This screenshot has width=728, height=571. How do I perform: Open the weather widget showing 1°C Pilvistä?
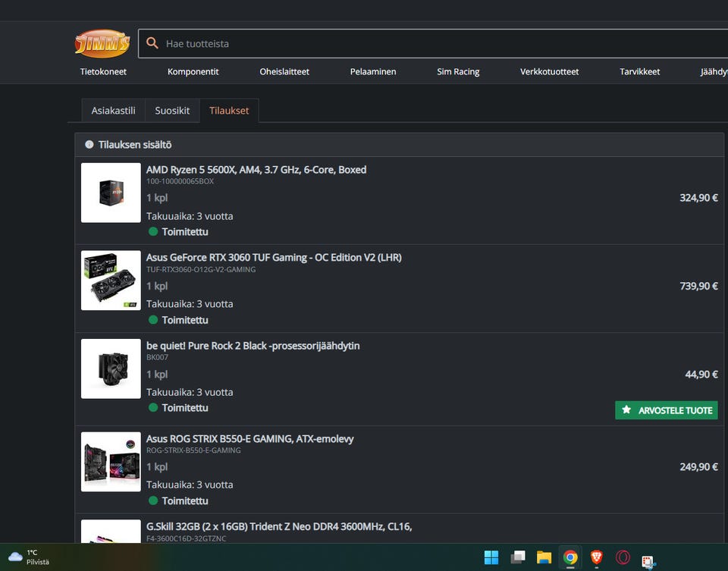(x=29, y=557)
